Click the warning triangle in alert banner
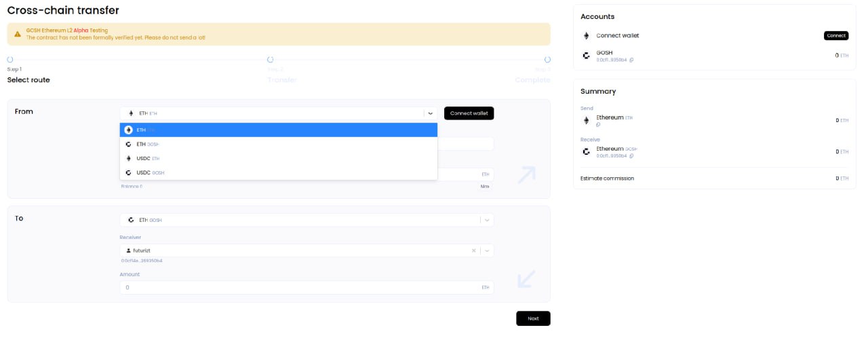The image size is (868, 338). point(16,34)
